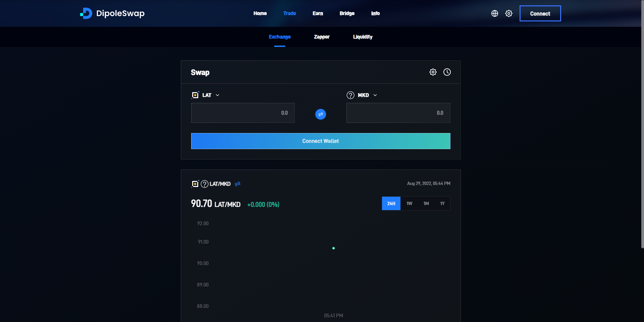Click the blue swap direction button
This screenshot has width=644, height=322.
pyautogui.click(x=321, y=114)
